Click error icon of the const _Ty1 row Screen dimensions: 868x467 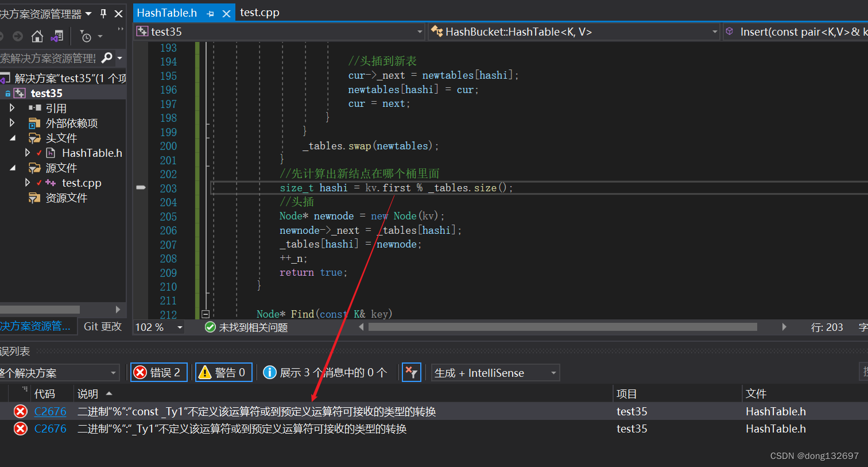(x=21, y=411)
